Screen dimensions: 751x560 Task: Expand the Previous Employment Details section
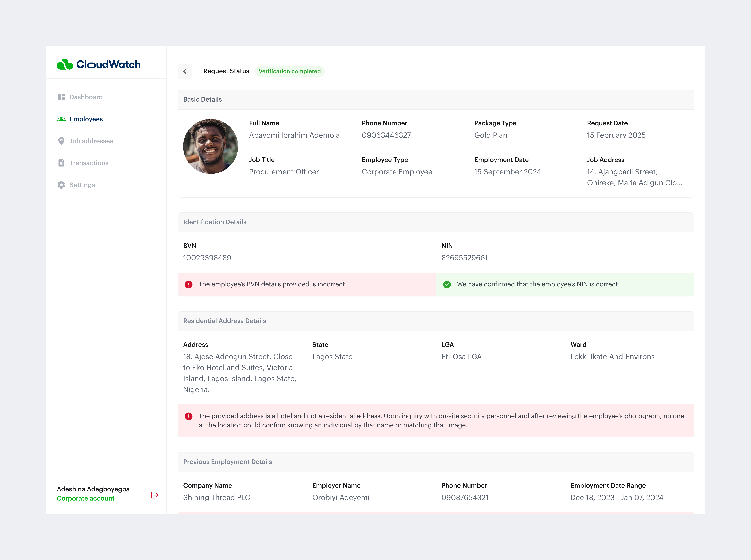click(228, 462)
